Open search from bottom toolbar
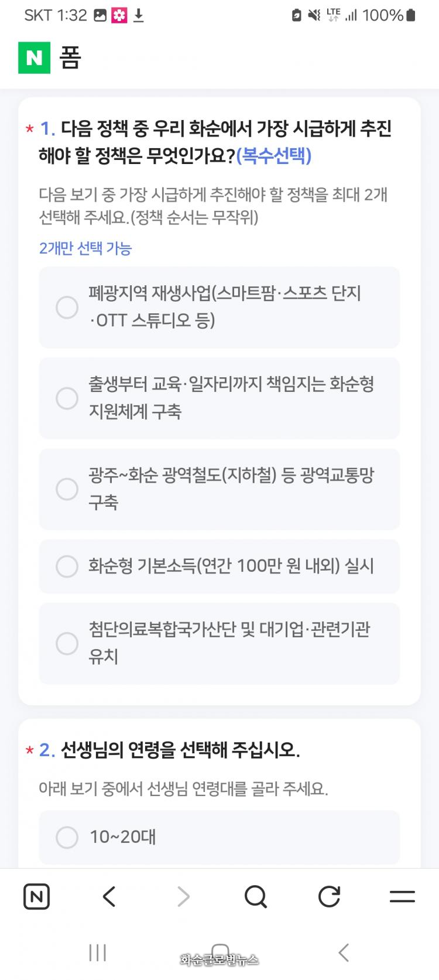439x980 pixels. 256,897
